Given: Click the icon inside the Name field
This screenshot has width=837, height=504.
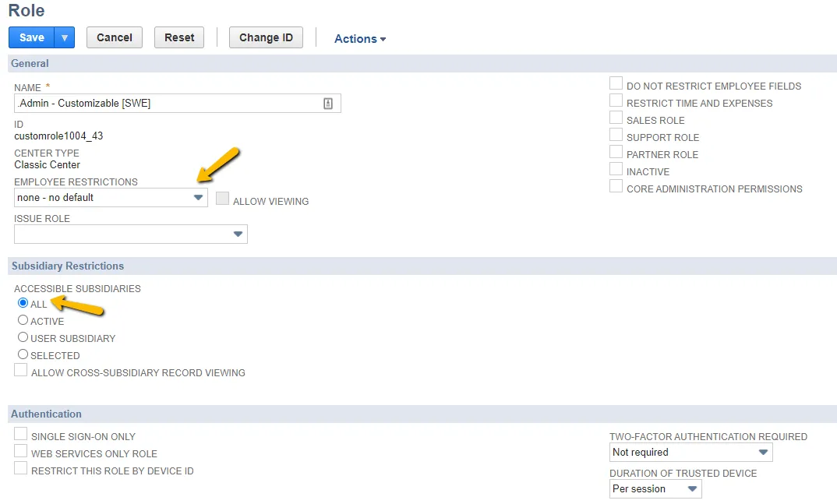Looking at the screenshot, I should (328, 104).
